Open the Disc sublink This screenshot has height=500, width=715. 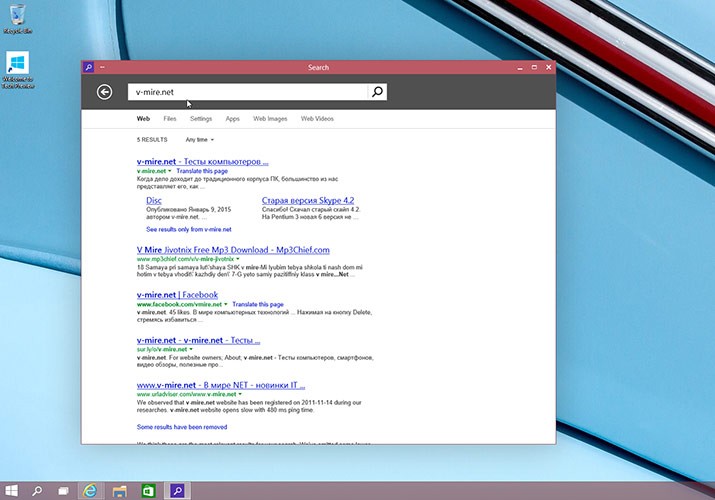154,200
